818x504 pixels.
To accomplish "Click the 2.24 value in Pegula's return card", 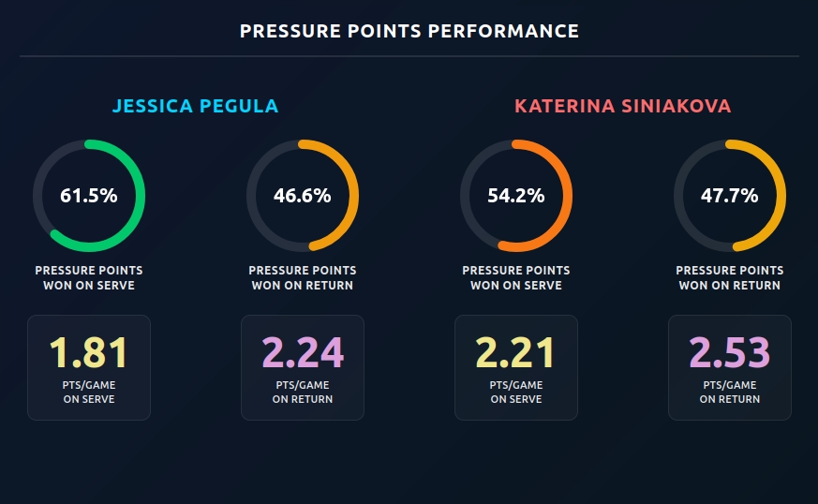I will click(x=302, y=352).
